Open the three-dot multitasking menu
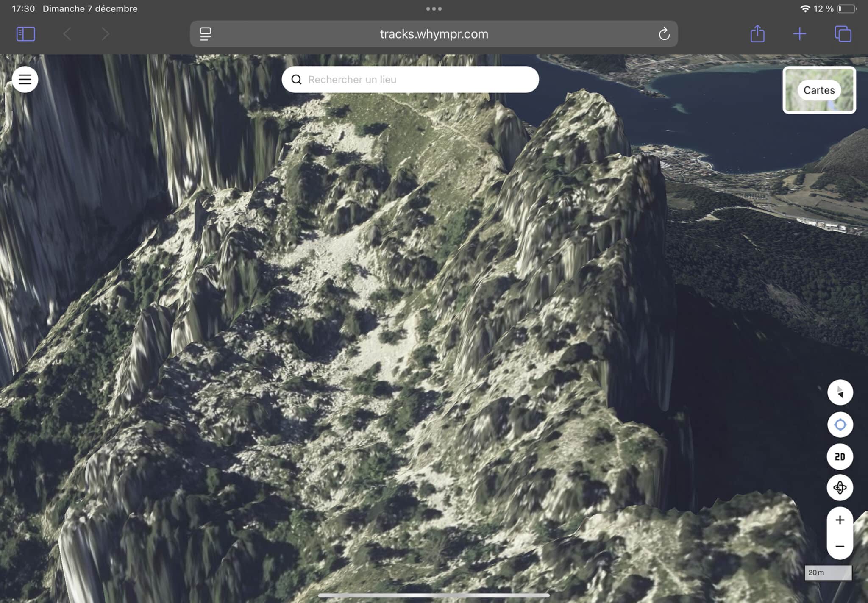Viewport: 868px width, 603px height. (x=434, y=8)
